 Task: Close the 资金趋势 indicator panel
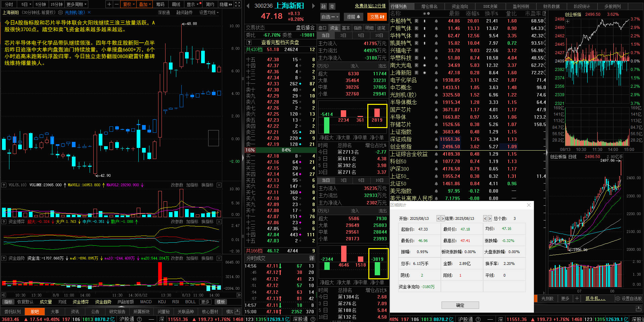coord(219,258)
